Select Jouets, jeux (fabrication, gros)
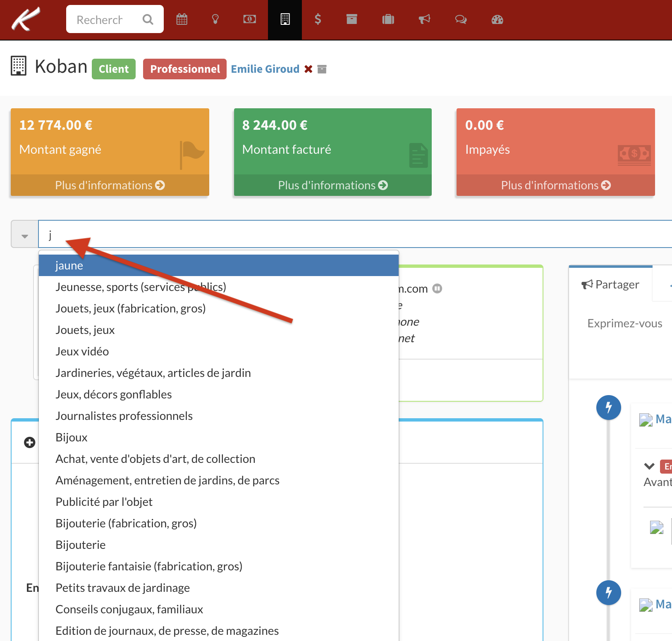This screenshot has height=641, width=672. click(219, 308)
